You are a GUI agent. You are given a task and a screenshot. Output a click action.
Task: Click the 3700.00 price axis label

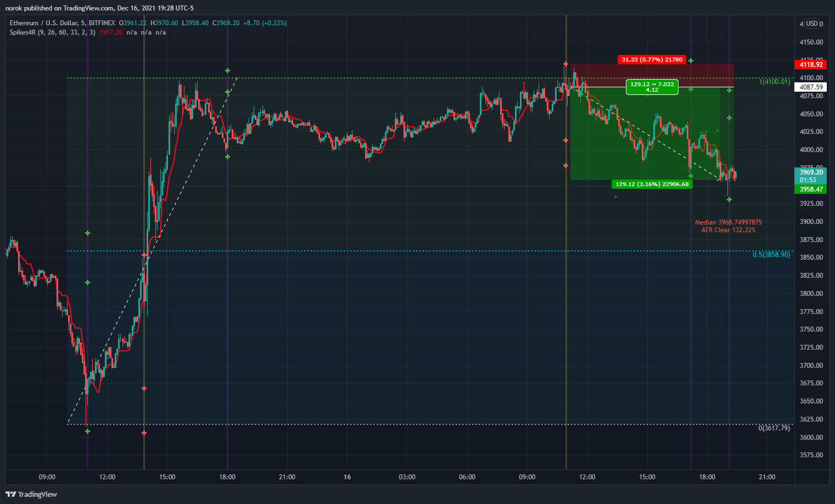(x=811, y=366)
